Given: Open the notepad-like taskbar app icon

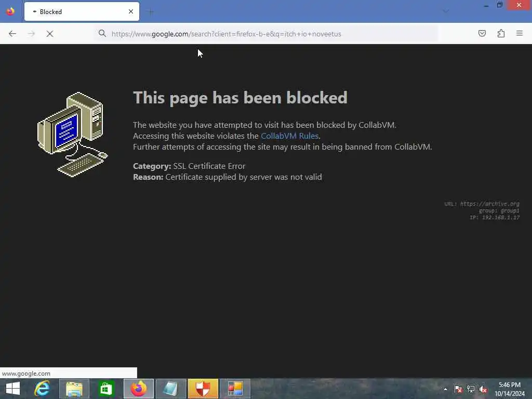Looking at the screenshot, I should tap(170, 389).
